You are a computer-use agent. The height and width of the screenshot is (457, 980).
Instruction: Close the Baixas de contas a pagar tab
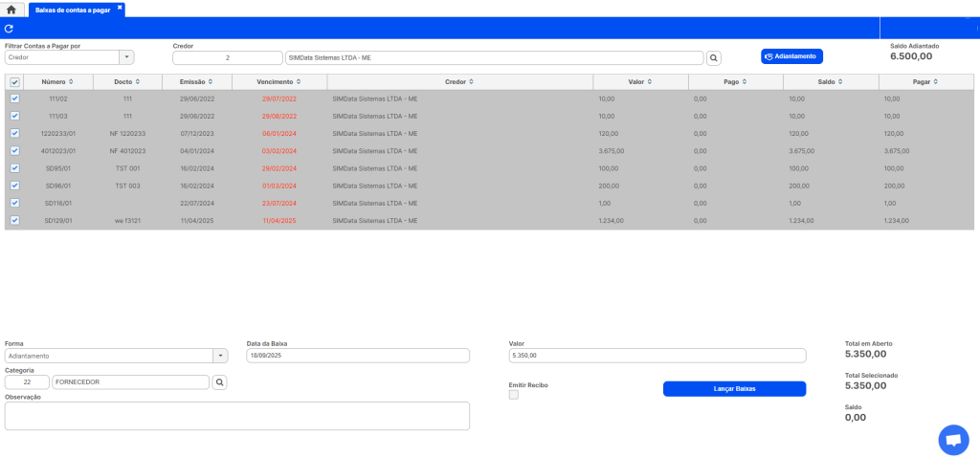(120, 8)
